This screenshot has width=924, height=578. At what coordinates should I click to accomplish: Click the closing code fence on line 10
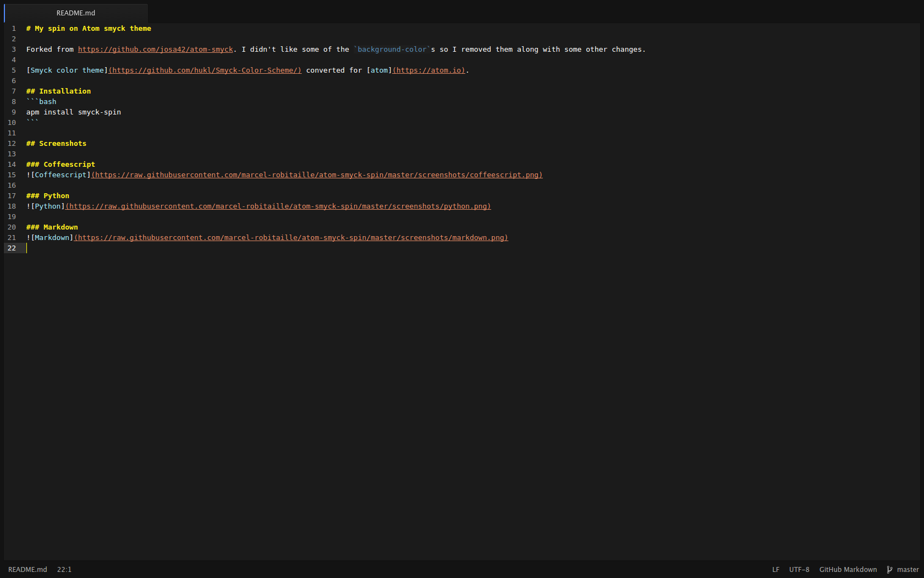tap(32, 123)
